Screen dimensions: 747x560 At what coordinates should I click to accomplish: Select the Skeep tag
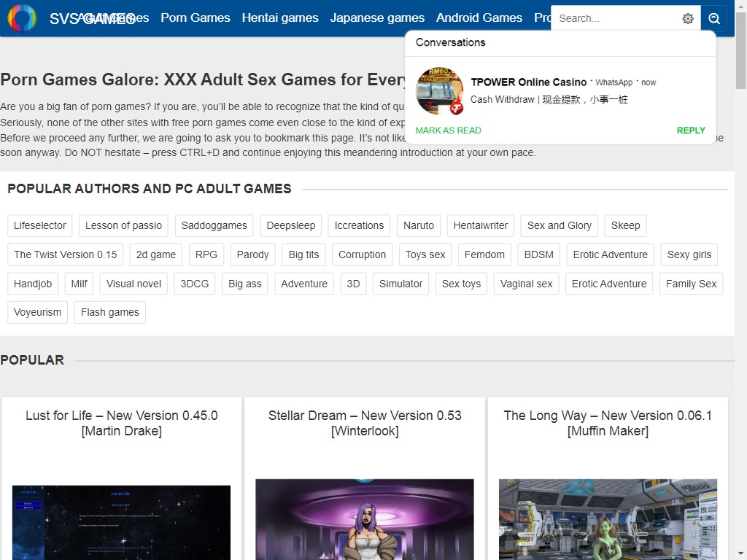coord(625,226)
